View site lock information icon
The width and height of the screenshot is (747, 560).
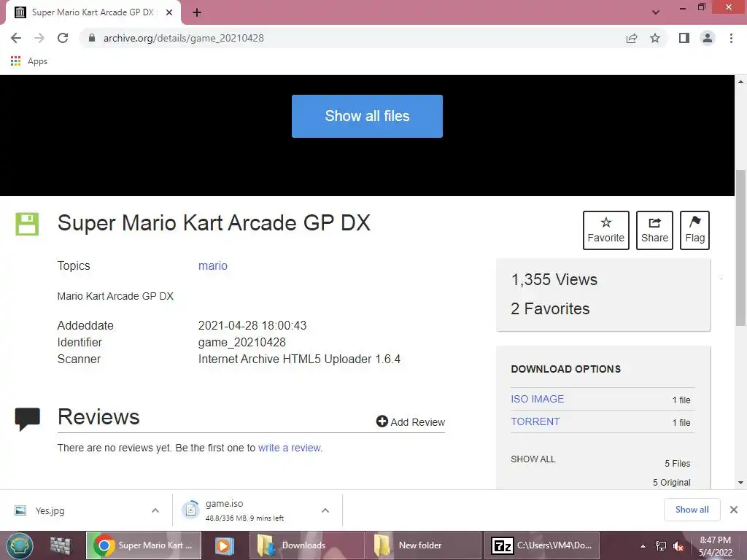click(x=91, y=38)
